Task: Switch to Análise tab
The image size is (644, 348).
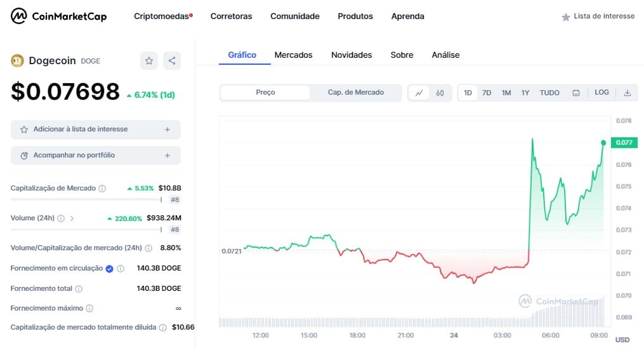Action: pyautogui.click(x=445, y=55)
